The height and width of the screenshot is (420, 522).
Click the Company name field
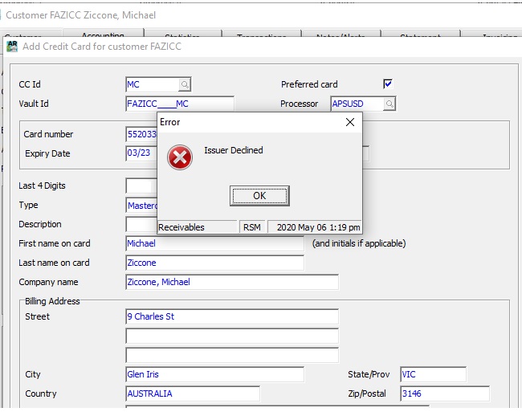[232, 282]
